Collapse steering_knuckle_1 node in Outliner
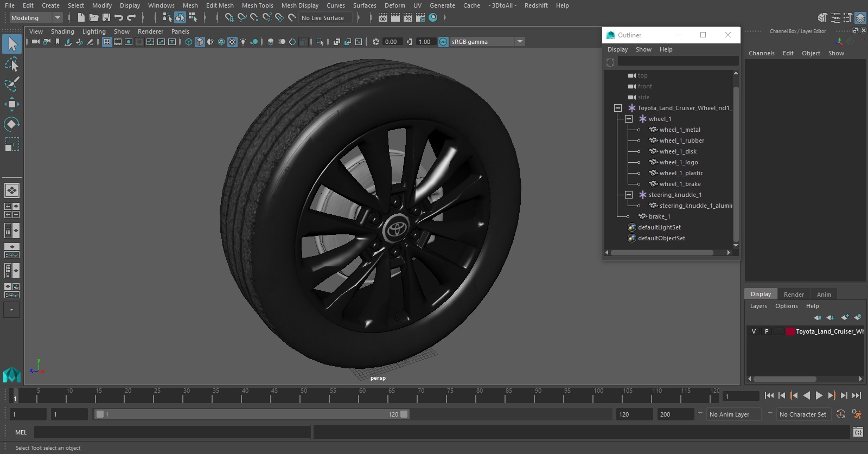868x454 pixels. click(629, 195)
